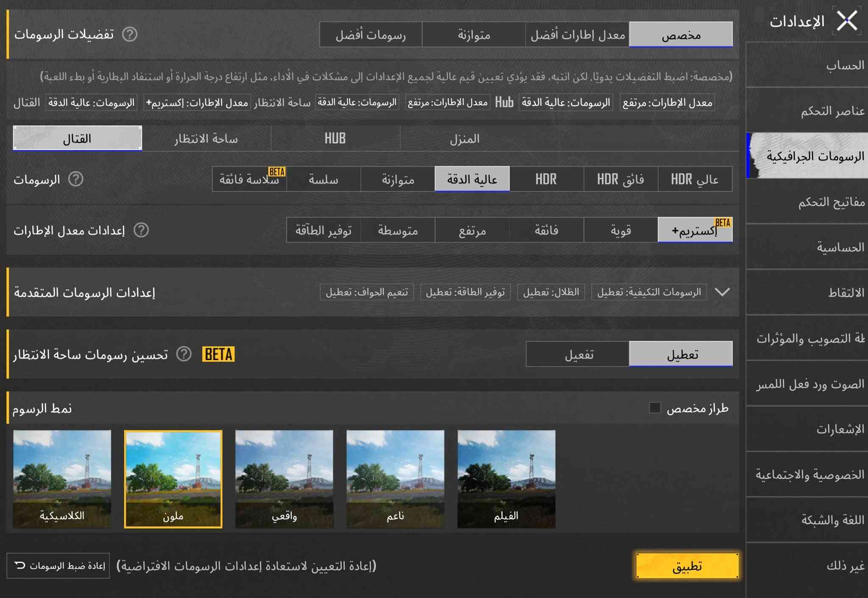This screenshot has width=868, height=598.
Task: Turn off lobby graphics enhancement (تعطيل)
Action: pyautogui.click(x=681, y=354)
